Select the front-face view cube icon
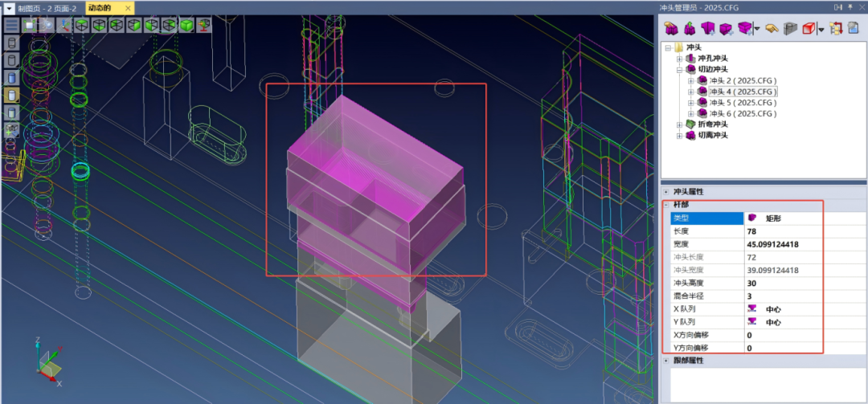 coord(151,25)
